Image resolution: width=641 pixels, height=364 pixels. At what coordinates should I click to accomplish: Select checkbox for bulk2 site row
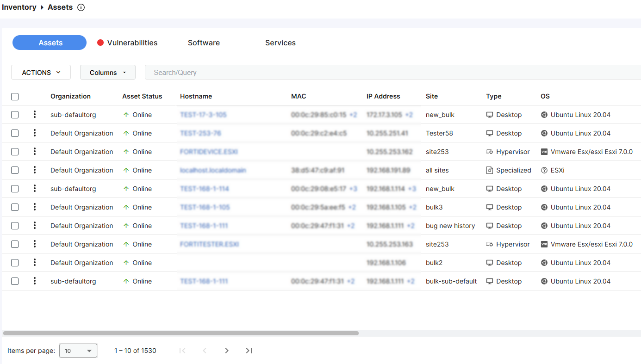(x=15, y=263)
